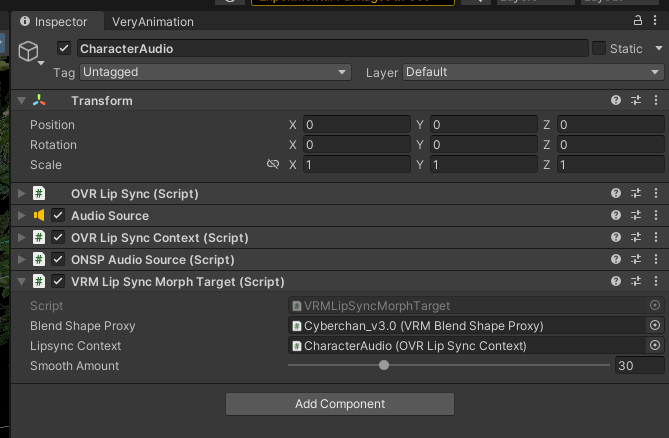Click the Add Component button
Screen dimensions: 669x438
point(340,403)
